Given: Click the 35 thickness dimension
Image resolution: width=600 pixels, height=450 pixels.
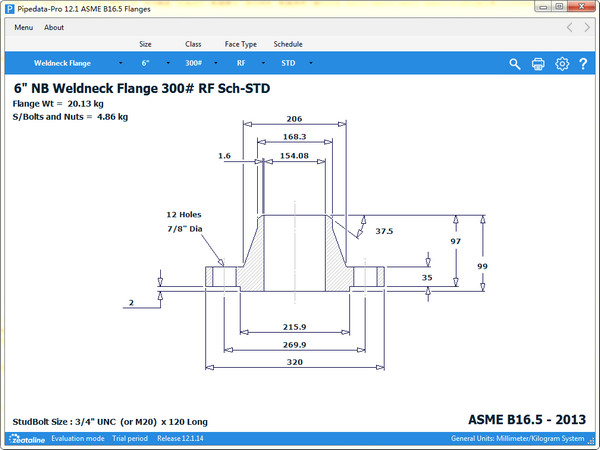Looking at the screenshot, I should click(427, 278).
